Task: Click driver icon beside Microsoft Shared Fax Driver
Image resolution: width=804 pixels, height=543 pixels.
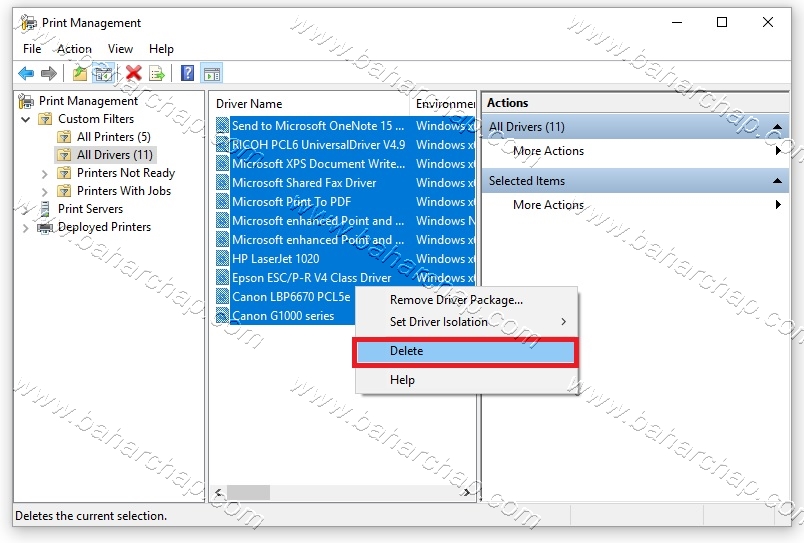Action: coord(222,183)
